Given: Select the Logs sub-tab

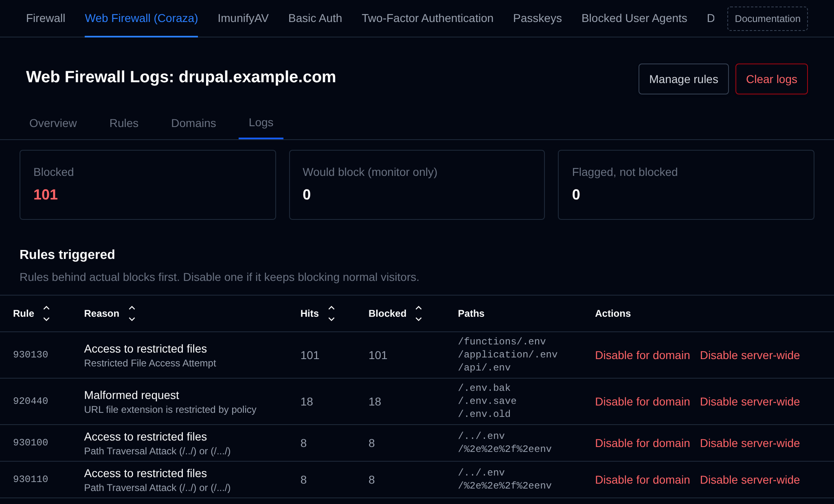Looking at the screenshot, I should coord(261,123).
